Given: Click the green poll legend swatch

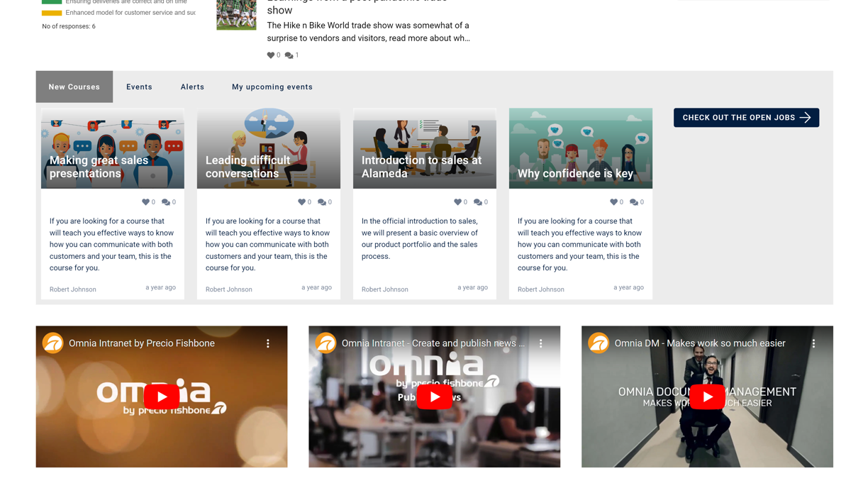Looking at the screenshot, I should pyautogui.click(x=52, y=2).
